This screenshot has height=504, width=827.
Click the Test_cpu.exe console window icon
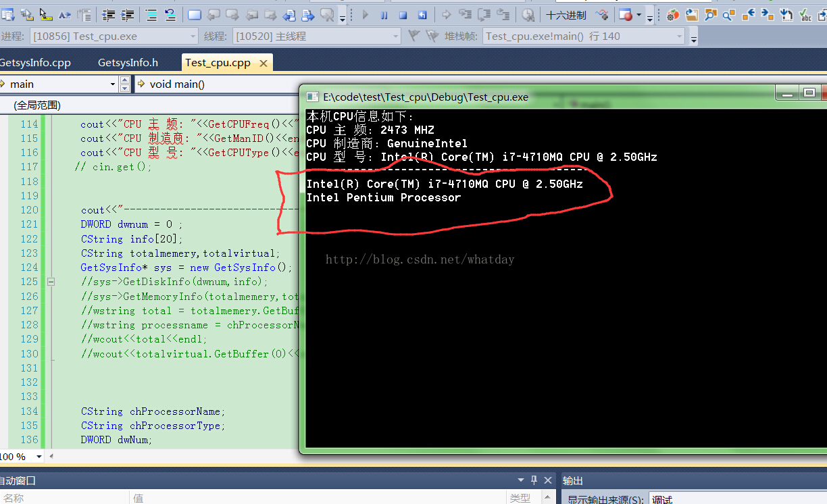pos(313,97)
